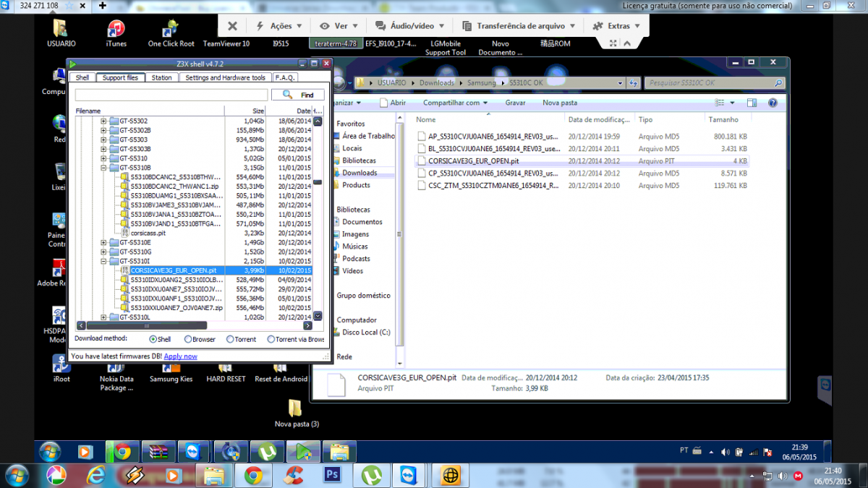
Task: Open the Compartilhar com dropdown in Explorer
Action: 455,103
